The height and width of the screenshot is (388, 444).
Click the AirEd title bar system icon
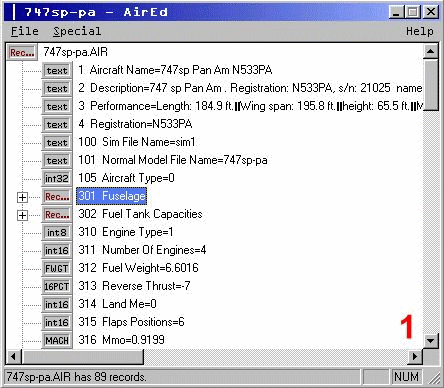click(x=14, y=12)
